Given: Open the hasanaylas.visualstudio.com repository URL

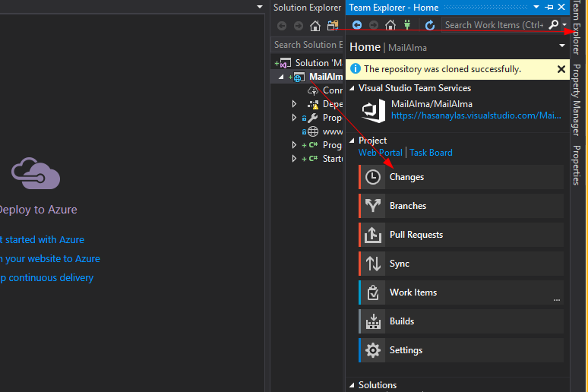Looking at the screenshot, I should pyautogui.click(x=476, y=115).
